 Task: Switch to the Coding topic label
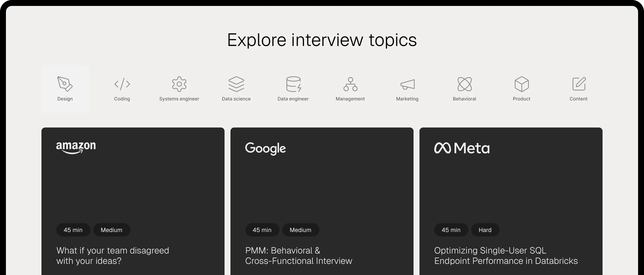click(x=122, y=99)
